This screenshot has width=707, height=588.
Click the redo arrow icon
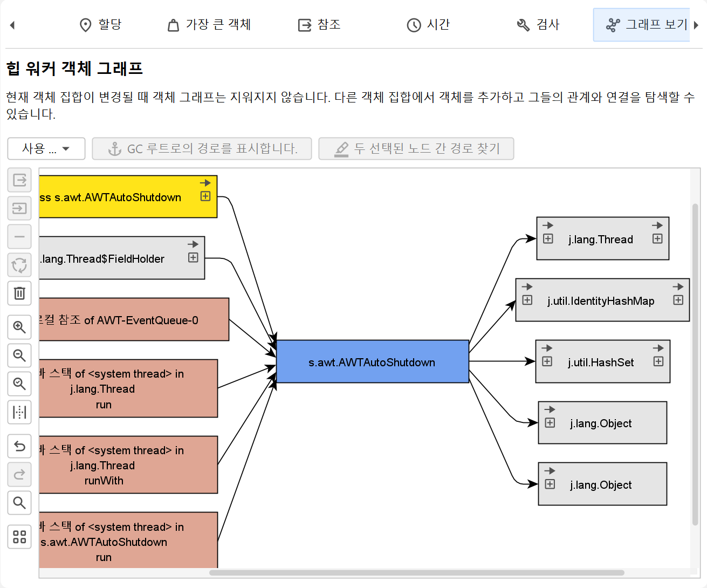pos(19,475)
